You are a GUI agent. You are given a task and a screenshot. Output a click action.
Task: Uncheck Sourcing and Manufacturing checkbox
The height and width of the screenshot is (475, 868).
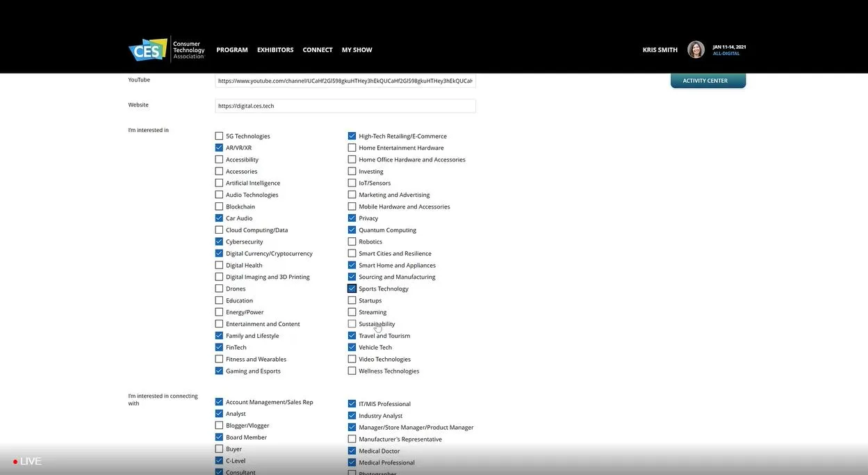click(x=352, y=277)
